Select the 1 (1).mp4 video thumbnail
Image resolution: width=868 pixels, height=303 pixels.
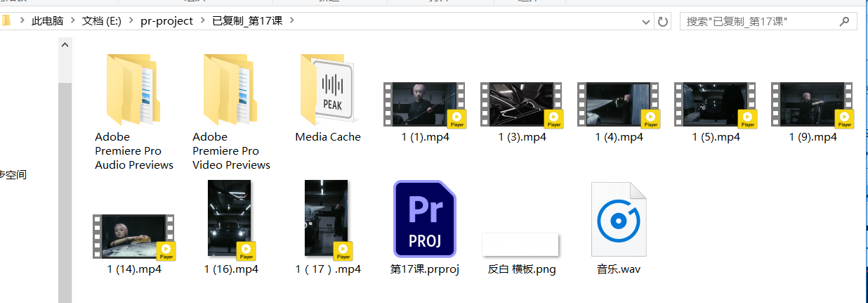pyautogui.click(x=425, y=104)
